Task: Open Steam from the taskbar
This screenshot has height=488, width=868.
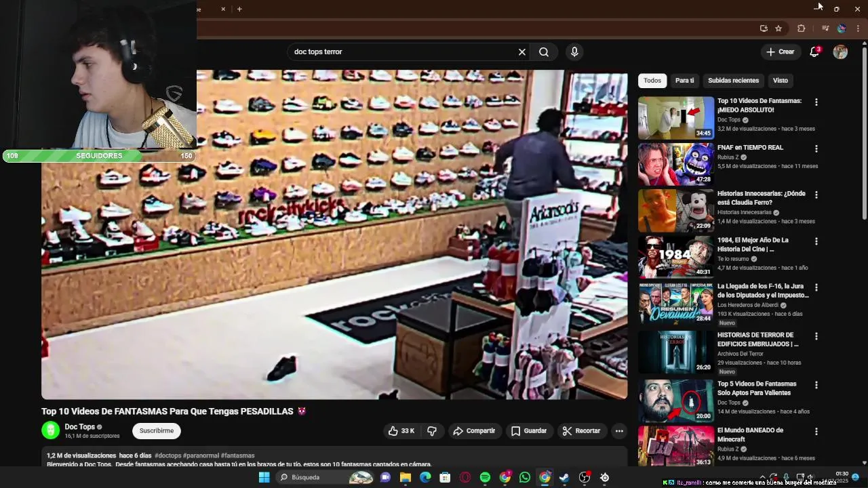Action: click(564, 477)
